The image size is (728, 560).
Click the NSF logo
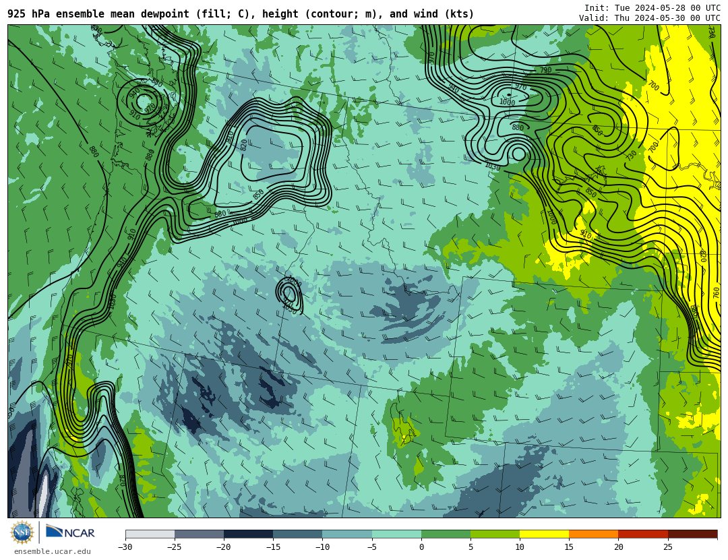(22, 532)
